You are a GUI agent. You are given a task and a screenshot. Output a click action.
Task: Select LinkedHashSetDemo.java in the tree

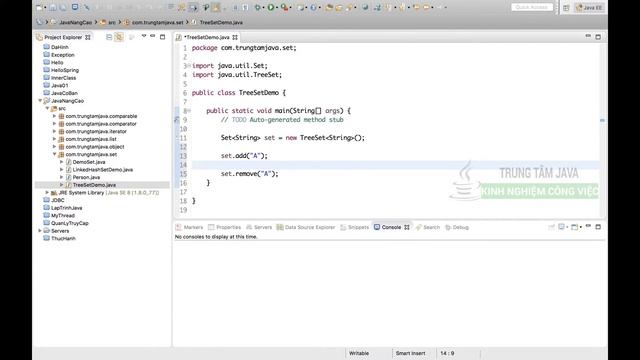pos(102,169)
